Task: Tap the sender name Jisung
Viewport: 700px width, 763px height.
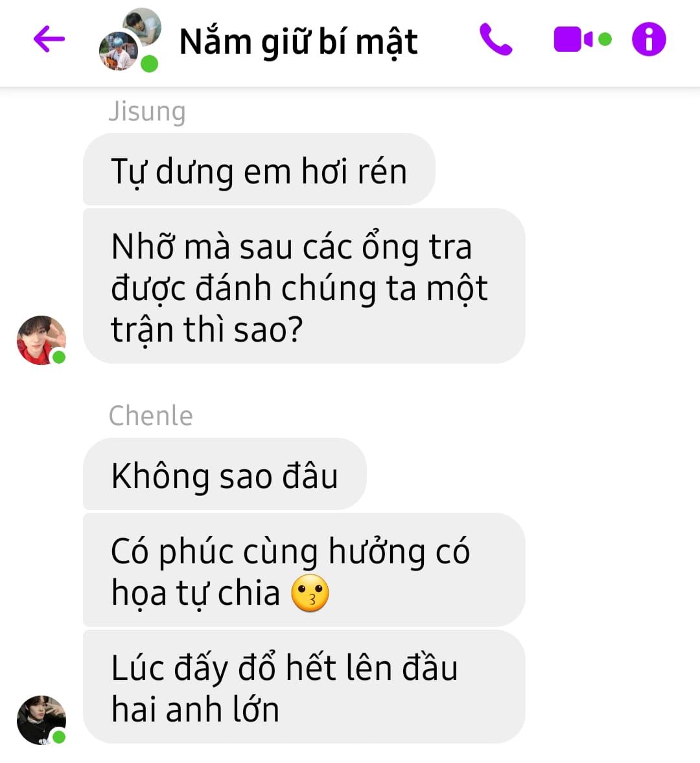Action: point(147,112)
